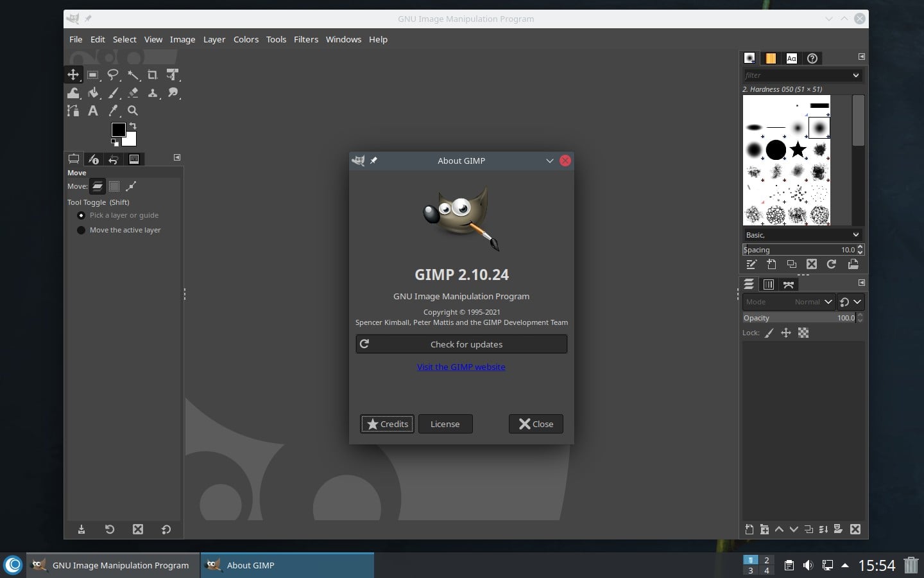Switch to the Images tab in left dock
This screenshot has width=924, height=578.
(x=134, y=159)
